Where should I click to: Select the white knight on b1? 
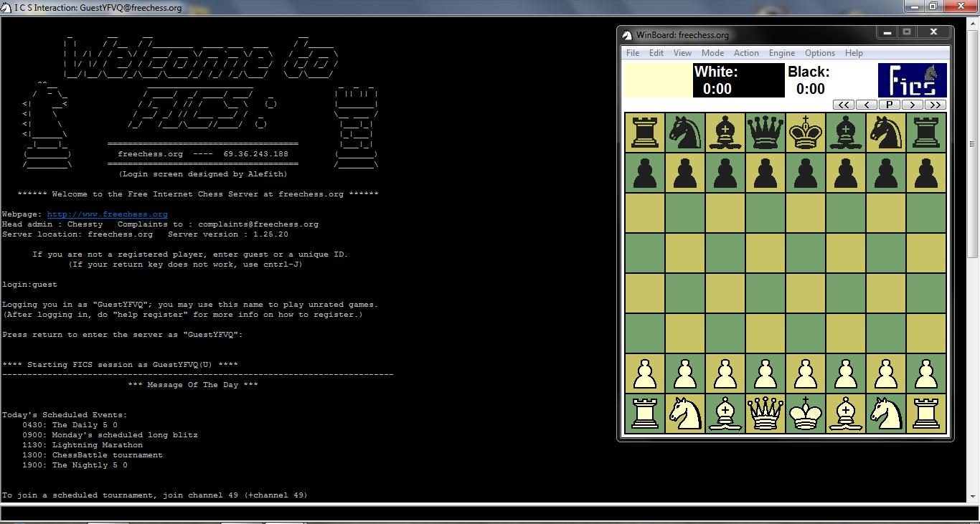point(684,414)
